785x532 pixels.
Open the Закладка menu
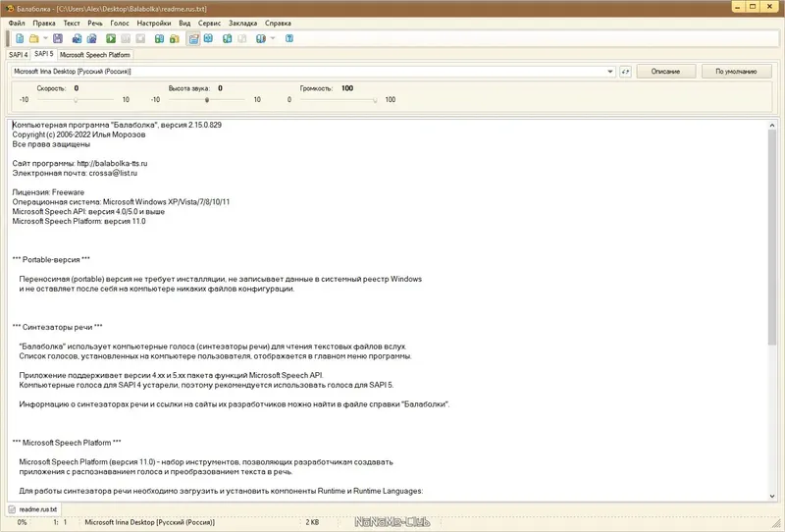pos(242,23)
